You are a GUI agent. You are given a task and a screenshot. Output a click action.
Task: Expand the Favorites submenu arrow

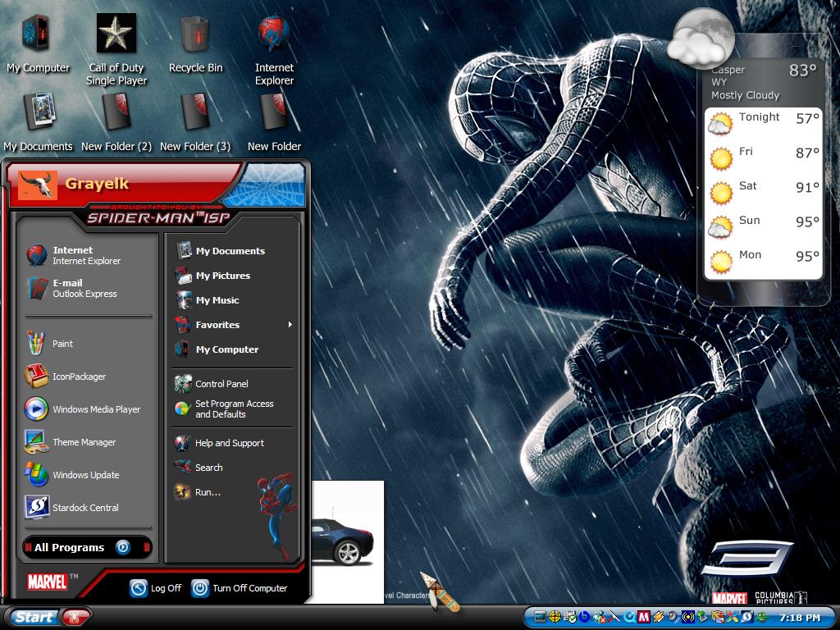pos(290,325)
